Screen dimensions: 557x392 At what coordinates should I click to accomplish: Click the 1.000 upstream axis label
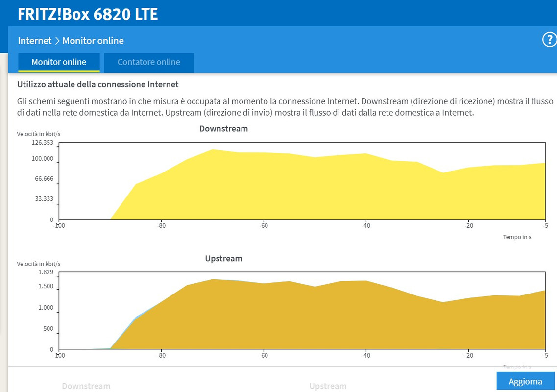coord(46,307)
